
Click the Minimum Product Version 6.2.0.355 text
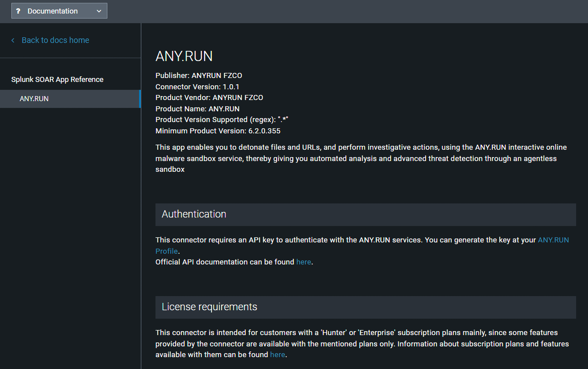218,131
